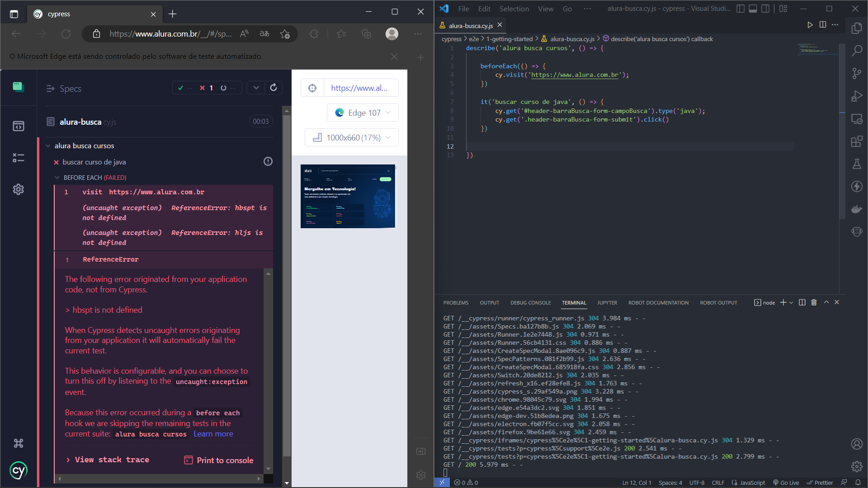Open Edge profile avatar icon
868x488 pixels.
[x=392, y=34]
